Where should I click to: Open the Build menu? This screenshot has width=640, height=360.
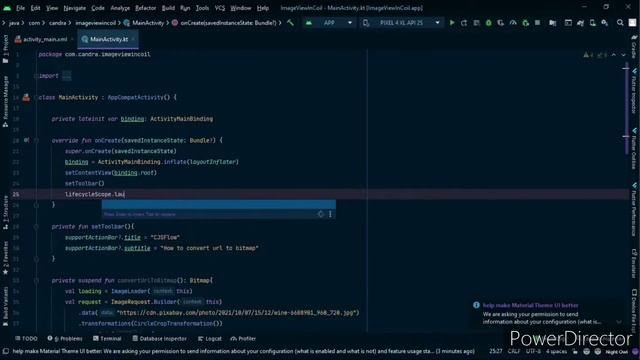(x=168, y=8)
